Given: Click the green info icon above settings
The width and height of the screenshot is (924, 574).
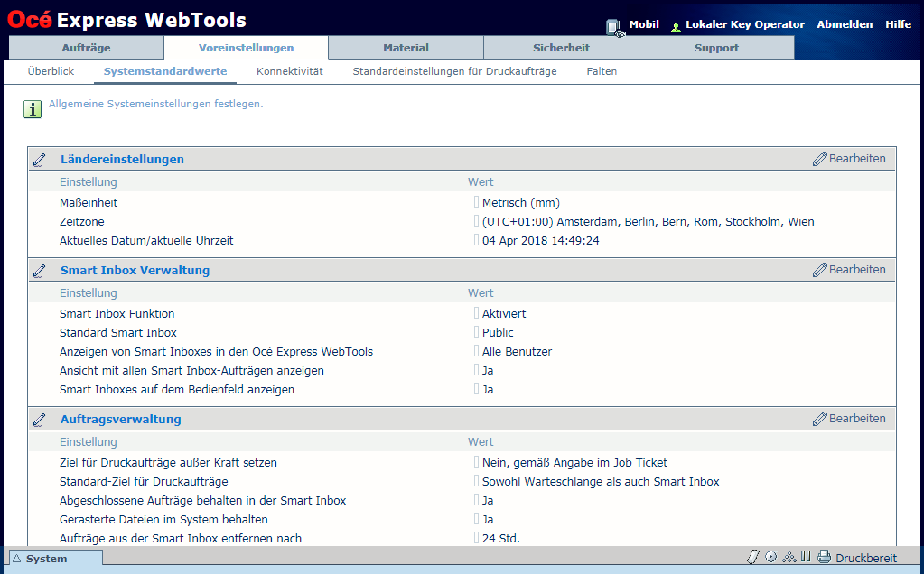Looking at the screenshot, I should pos(33,109).
